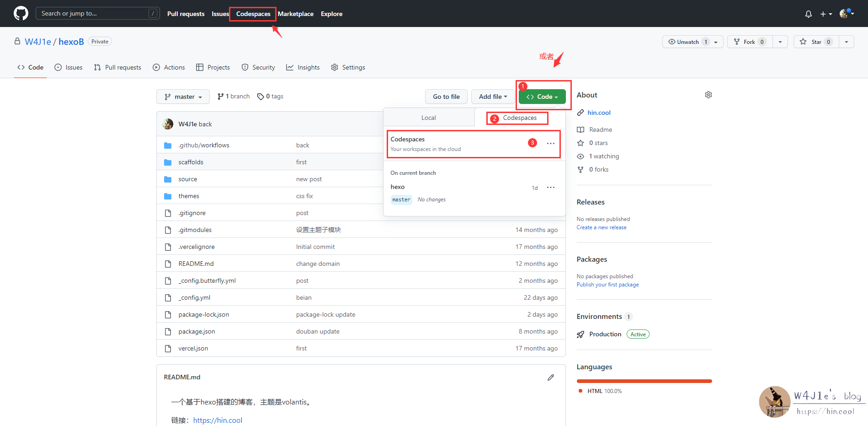Open the scaffolds folder

191,162
